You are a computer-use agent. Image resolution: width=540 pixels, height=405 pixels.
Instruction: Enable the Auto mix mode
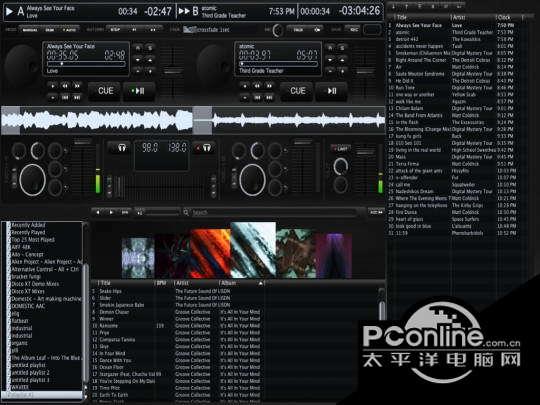pos(69,30)
